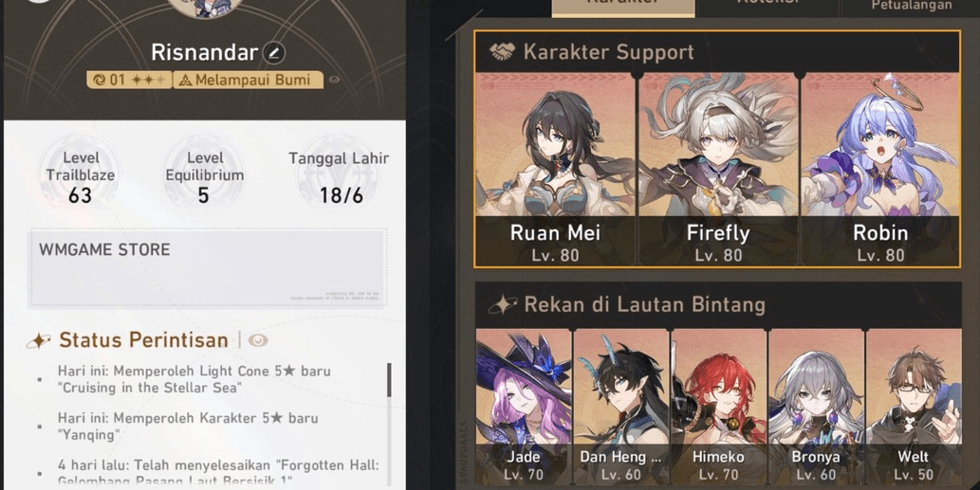Screen dimensions: 980x490
Task: Click the Melampaui Bumi achievement badge
Action: pos(249,80)
